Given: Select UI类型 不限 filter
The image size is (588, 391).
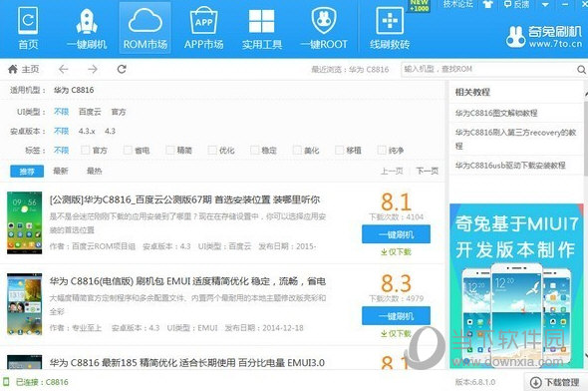Looking at the screenshot, I should (61, 112).
